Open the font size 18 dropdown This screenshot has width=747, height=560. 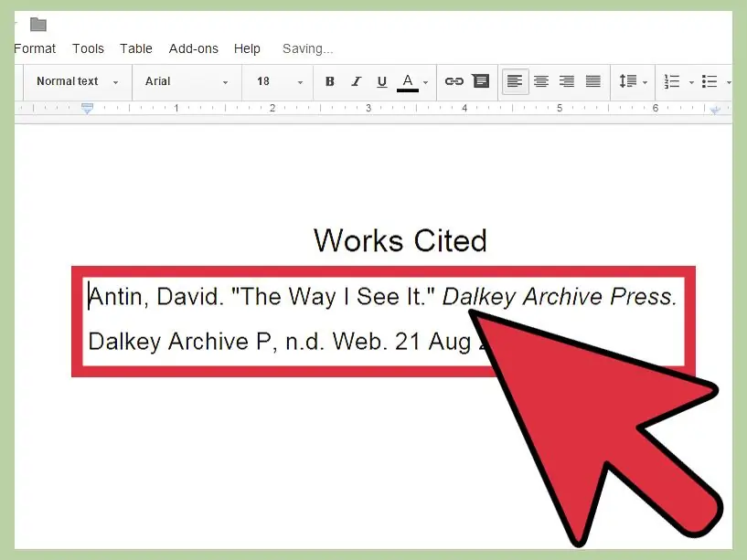(279, 81)
